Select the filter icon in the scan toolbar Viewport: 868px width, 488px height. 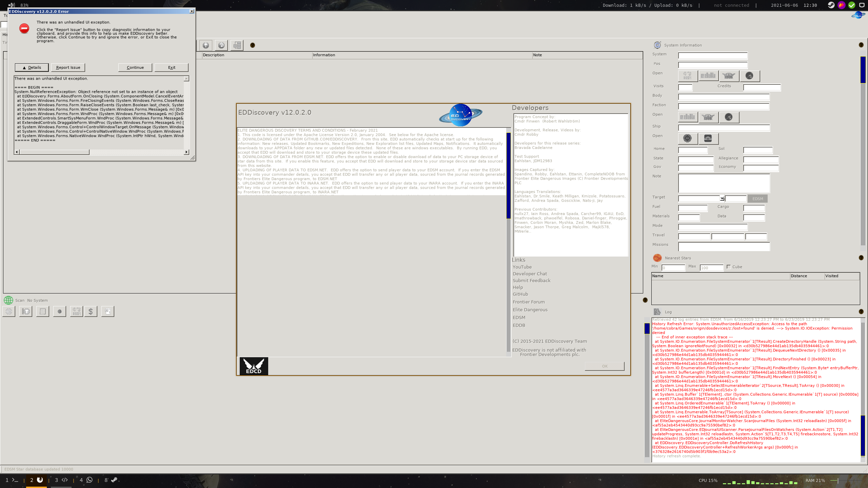pos(26,311)
